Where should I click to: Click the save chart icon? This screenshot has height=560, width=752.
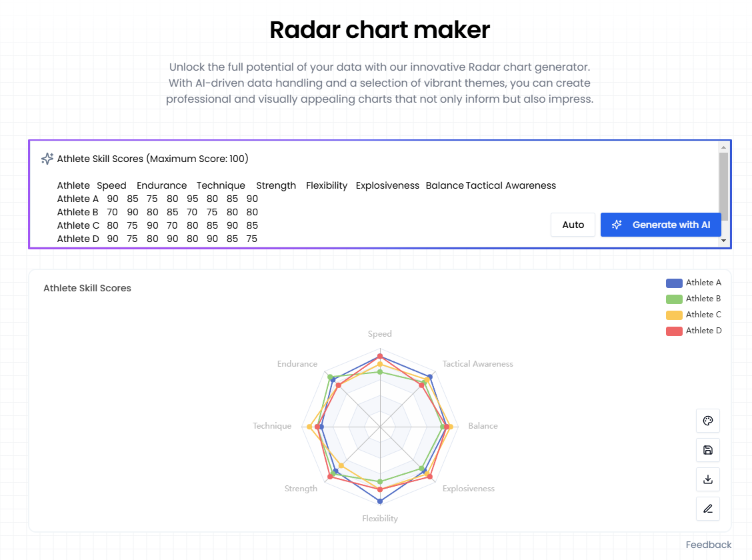tap(707, 450)
